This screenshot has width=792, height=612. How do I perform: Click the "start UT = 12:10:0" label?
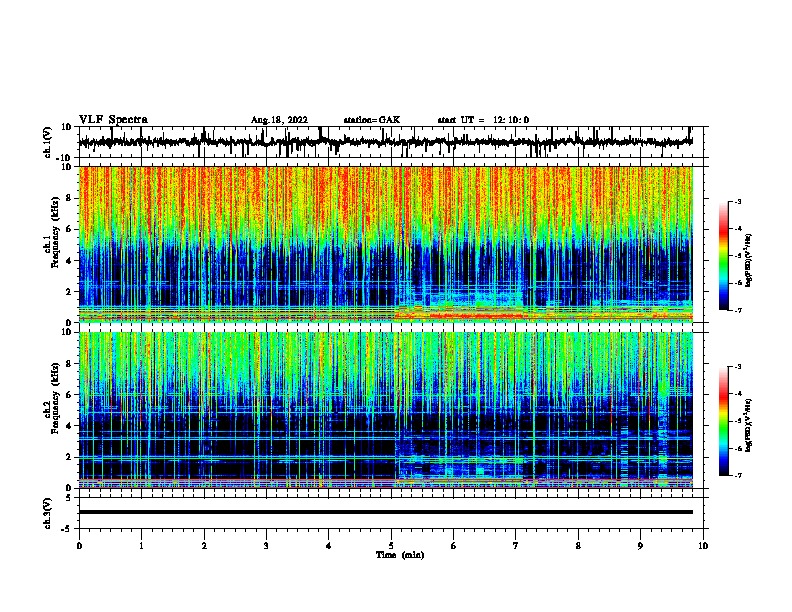483,120
